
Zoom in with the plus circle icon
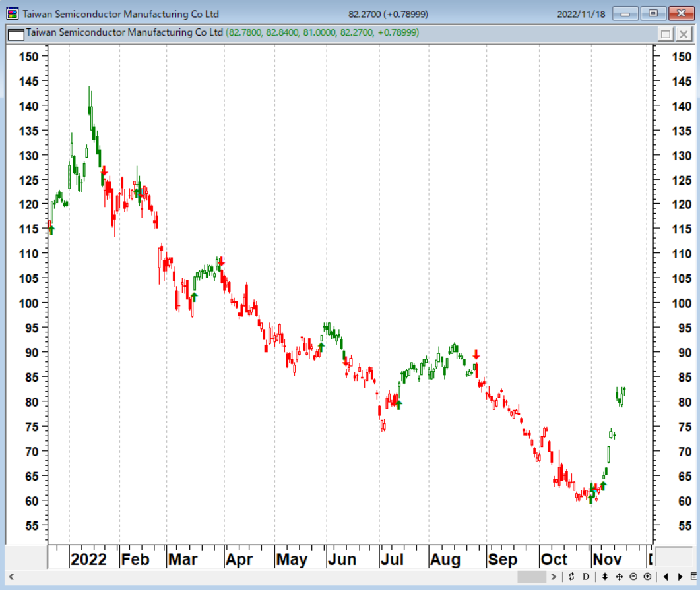pyautogui.click(x=647, y=577)
